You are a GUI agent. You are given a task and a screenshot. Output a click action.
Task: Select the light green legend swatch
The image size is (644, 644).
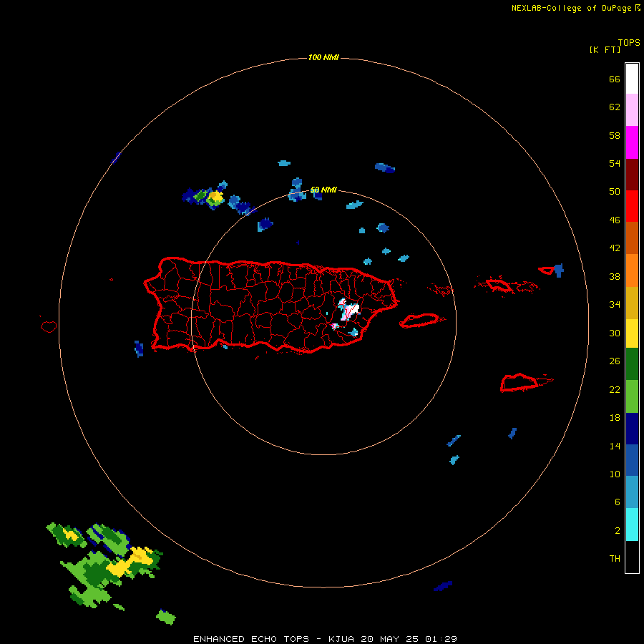tap(632, 396)
